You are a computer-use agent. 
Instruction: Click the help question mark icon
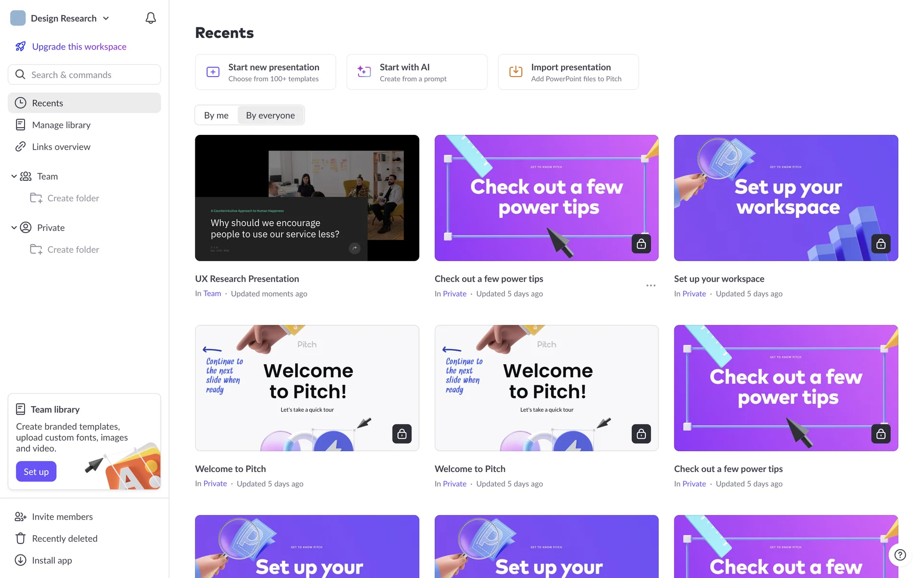899,555
